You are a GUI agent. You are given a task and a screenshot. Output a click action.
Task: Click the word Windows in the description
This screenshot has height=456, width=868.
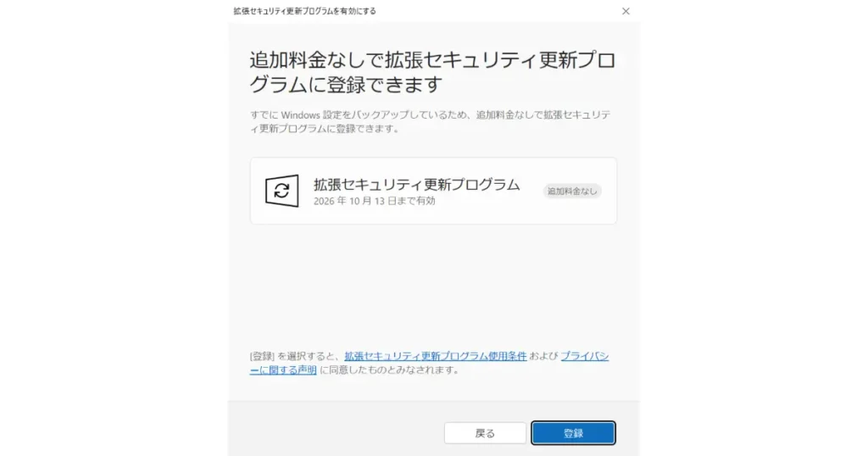[x=301, y=115]
